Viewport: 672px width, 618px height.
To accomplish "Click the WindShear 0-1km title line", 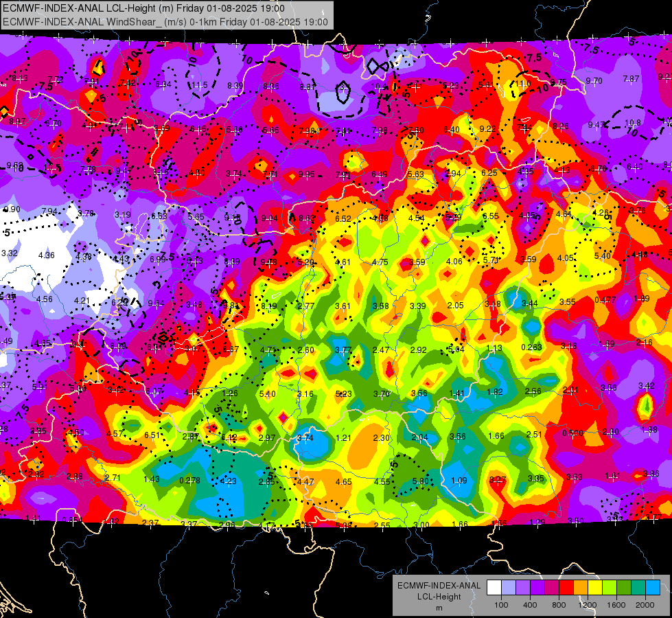I will coord(165,22).
